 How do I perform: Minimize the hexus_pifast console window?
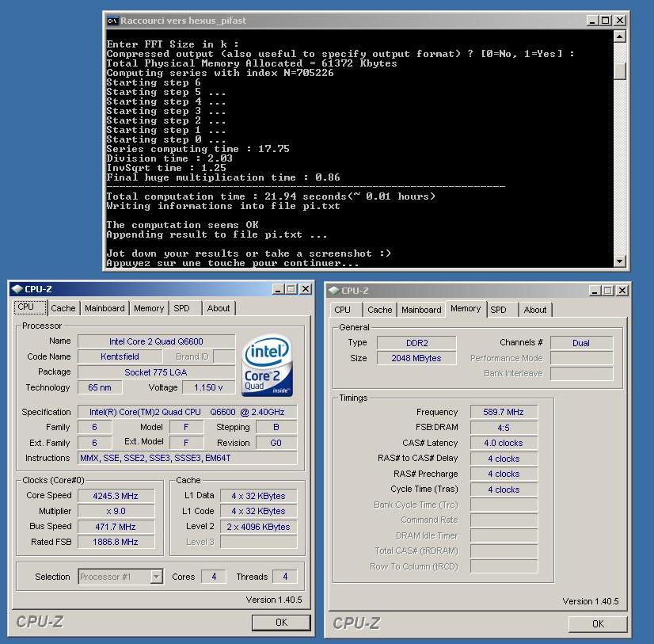click(592, 21)
